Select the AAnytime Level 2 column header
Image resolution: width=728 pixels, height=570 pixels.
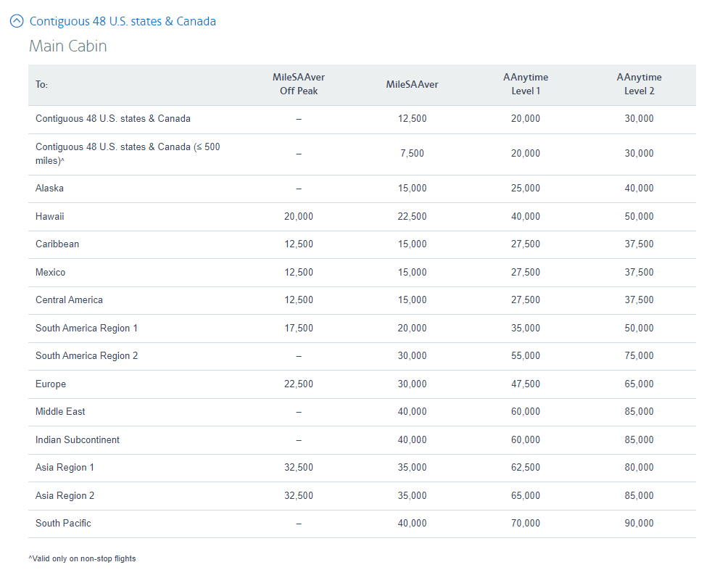point(639,84)
